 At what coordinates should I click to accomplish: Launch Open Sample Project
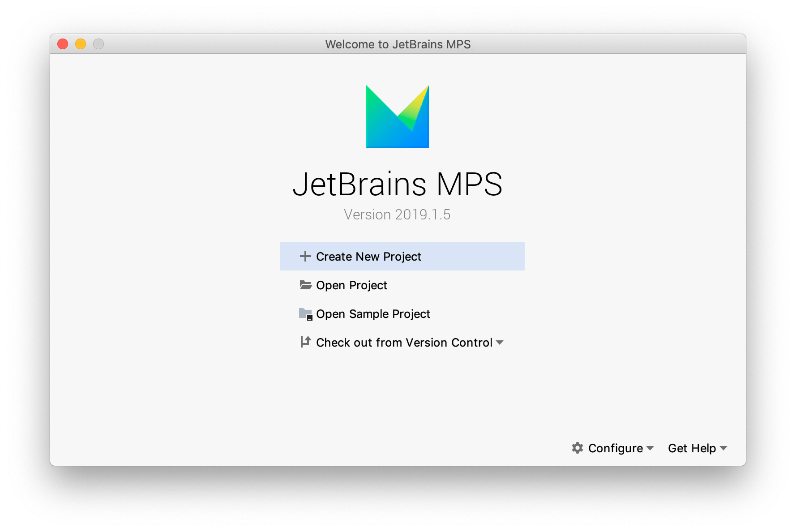tap(373, 313)
